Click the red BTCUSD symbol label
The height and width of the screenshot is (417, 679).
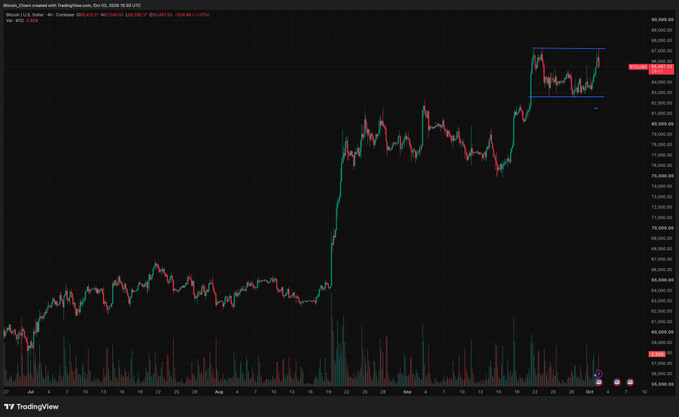point(638,67)
